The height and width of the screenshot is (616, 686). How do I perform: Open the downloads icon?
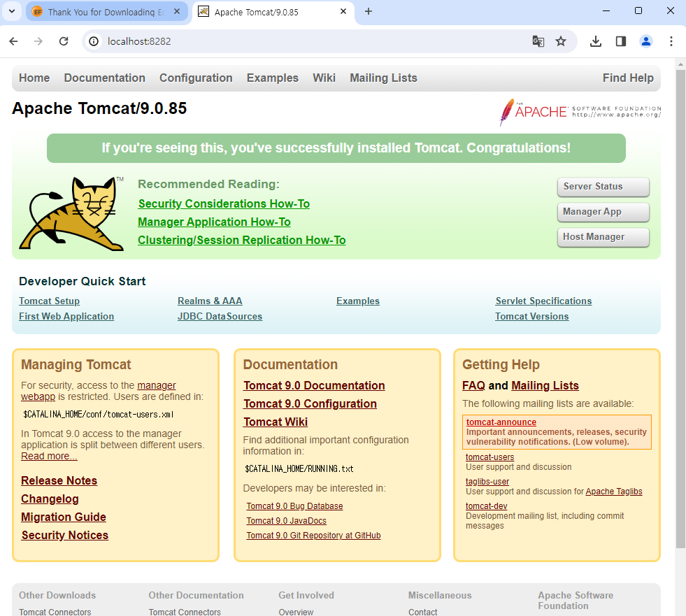595,41
